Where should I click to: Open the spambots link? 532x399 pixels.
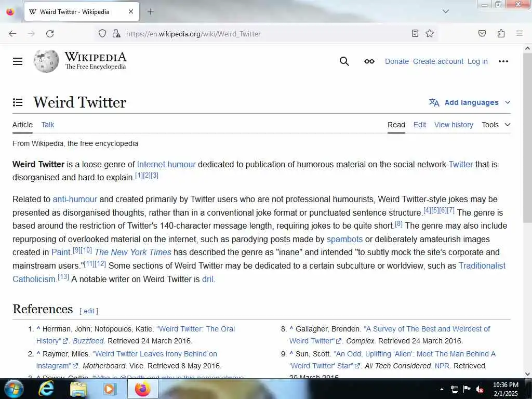[344, 239]
